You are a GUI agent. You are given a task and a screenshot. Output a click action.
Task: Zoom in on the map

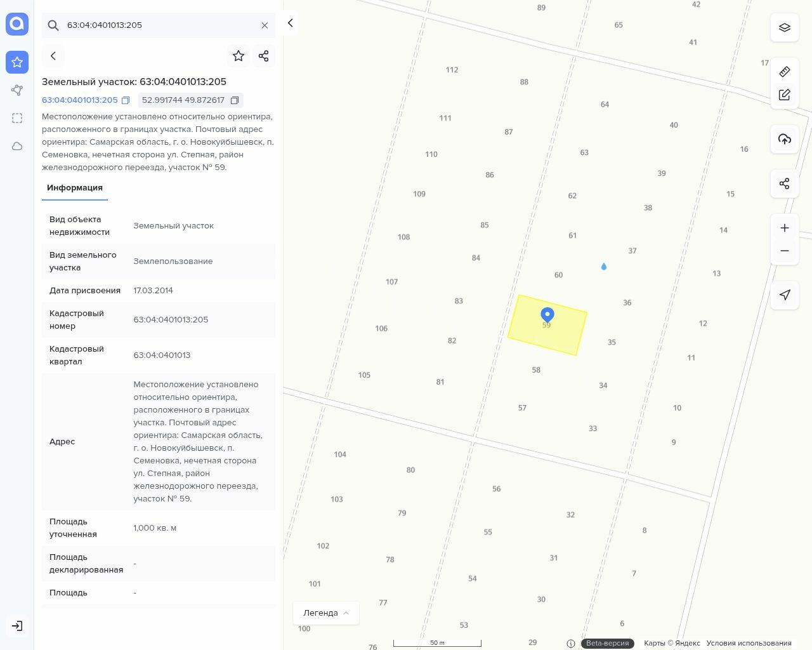tap(784, 228)
